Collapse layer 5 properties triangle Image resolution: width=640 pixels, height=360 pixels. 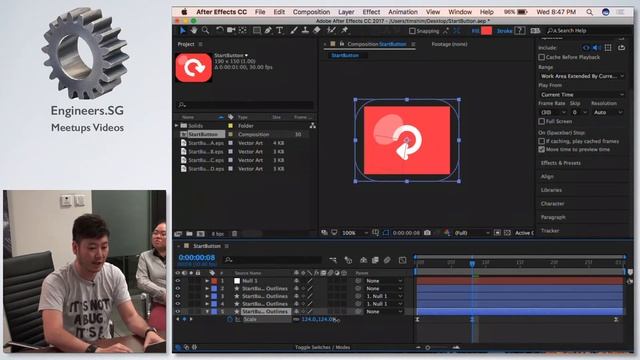coord(207,311)
